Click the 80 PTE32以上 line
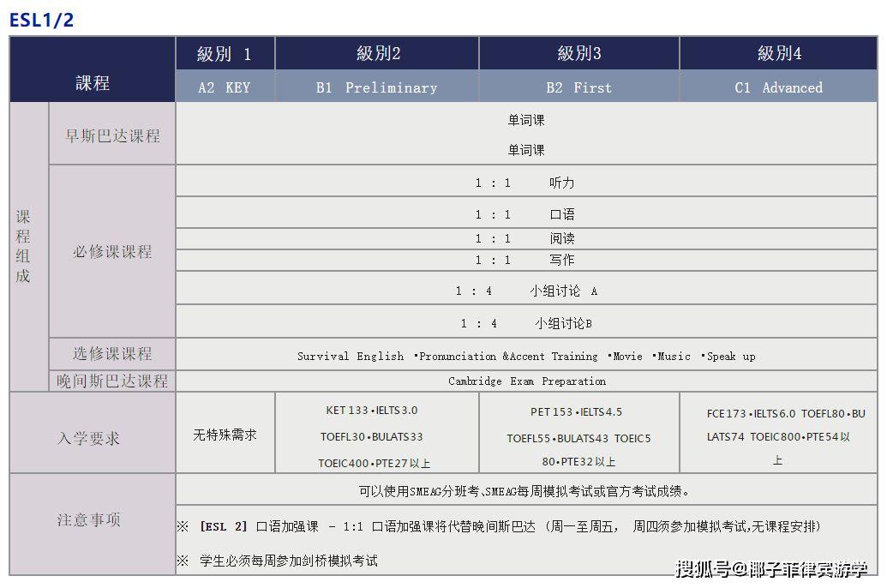Viewport: 887px width, 588px height. point(578,462)
